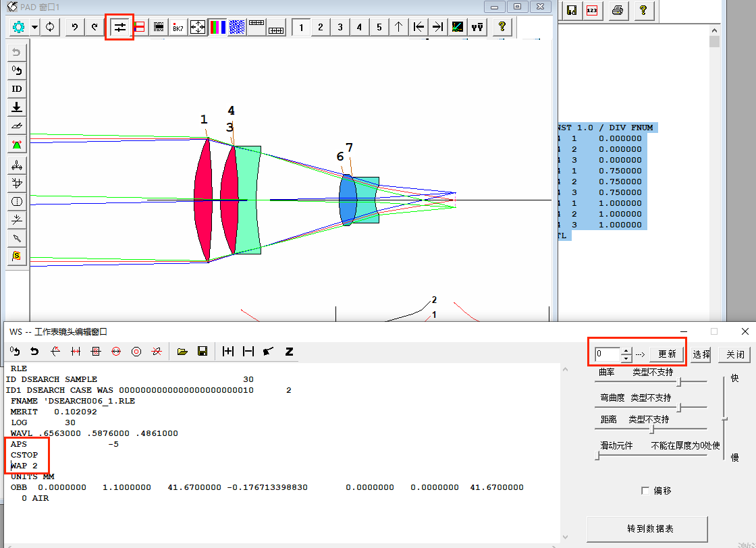Viewport: 756px width, 548px height.
Task: Click the delete surface |-| icon
Action: [248, 352]
